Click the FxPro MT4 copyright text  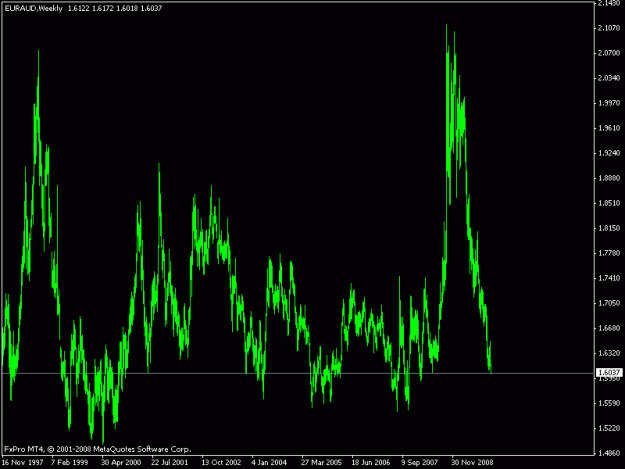tap(98, 449)
